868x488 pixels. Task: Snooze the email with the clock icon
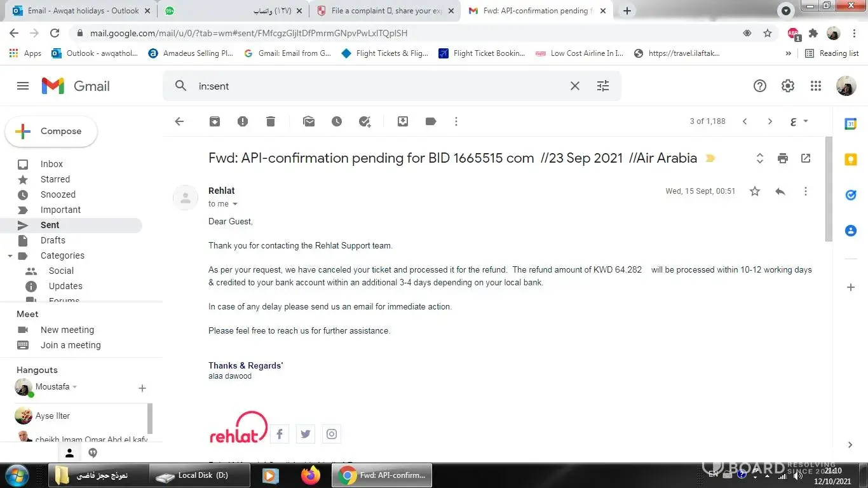tap(337, 121)
